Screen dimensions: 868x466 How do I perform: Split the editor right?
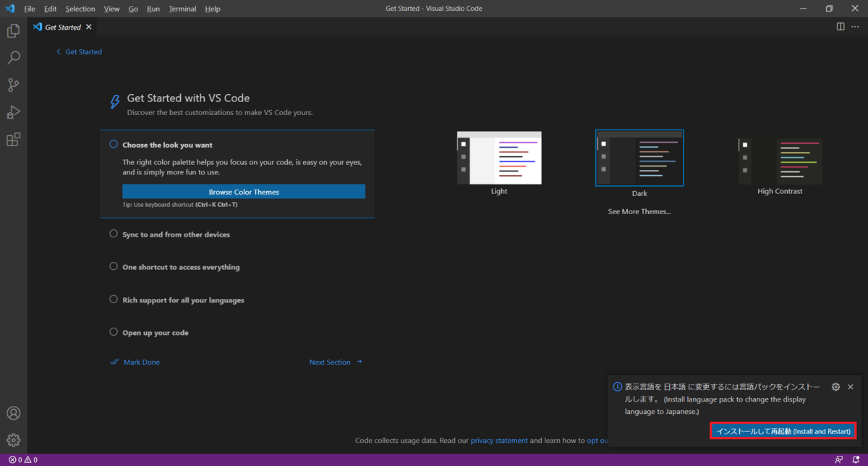[841, 27]
